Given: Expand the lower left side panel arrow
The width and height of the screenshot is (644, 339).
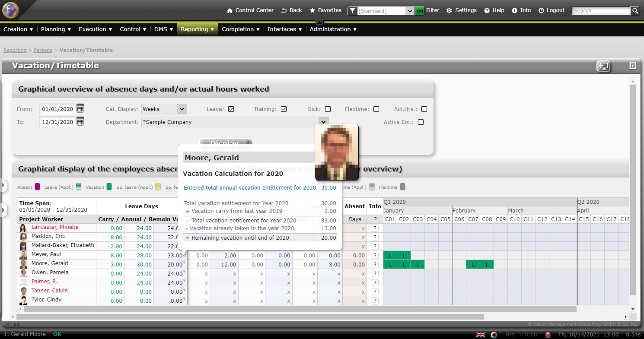Looking at the screenshot, I should tap(3, 211).
